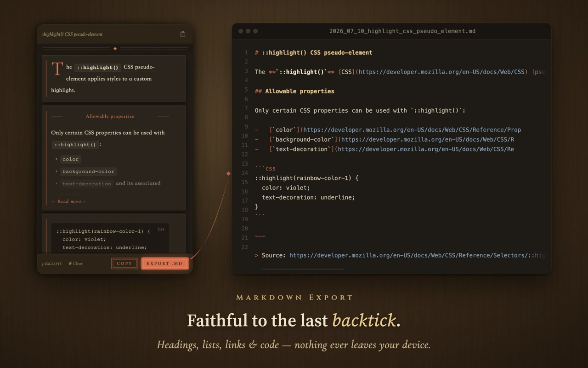Image resolution: width=588 pixels, height=368 pixels.
Task: Click the first excerpt card about custom highlight
Action: tap(114, 79)
